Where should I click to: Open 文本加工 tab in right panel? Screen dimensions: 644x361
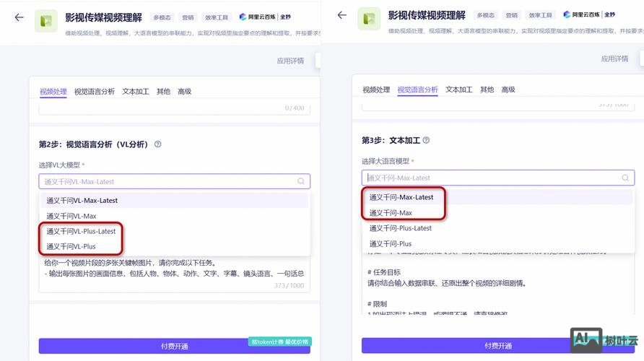click(458, 90)
